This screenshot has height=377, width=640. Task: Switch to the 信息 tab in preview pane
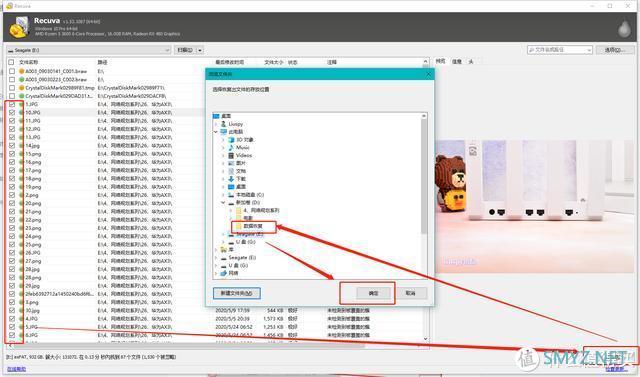pyautogui.click(x=457, y=61)
